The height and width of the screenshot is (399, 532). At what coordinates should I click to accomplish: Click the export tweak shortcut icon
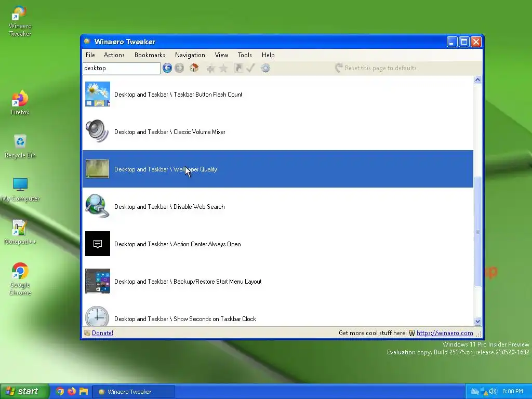238,68
